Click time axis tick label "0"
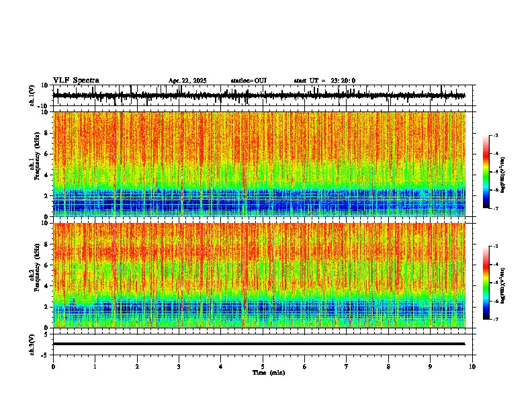This screenshot has width=532, height=411. coord(53,367)
